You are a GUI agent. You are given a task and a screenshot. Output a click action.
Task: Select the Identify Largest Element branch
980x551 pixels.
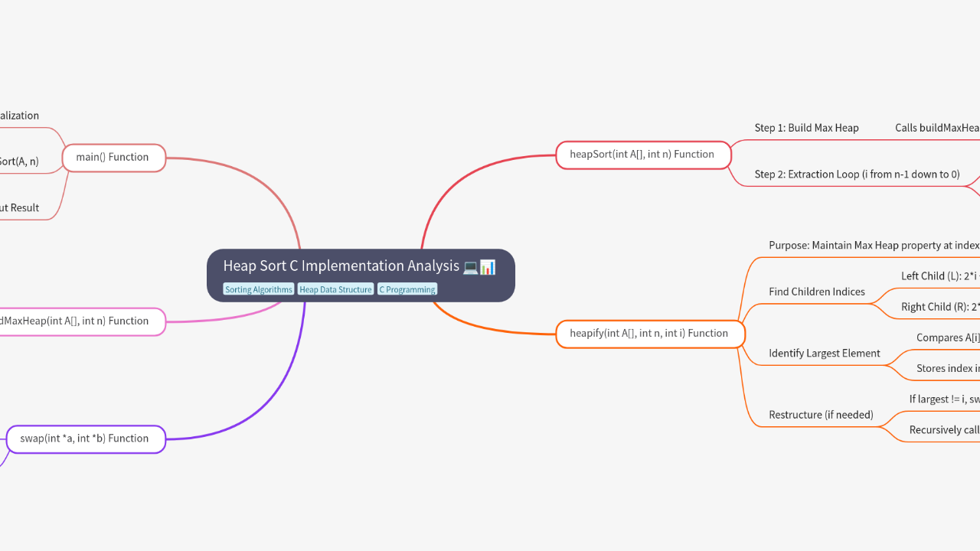(x=824, y=354)
